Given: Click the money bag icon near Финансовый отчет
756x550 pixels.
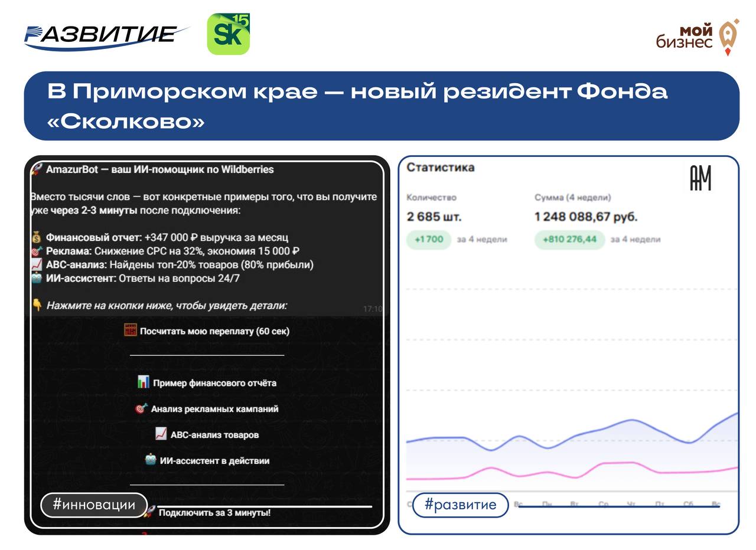Looking at the screenshot, I should click(x=37, y=238).
